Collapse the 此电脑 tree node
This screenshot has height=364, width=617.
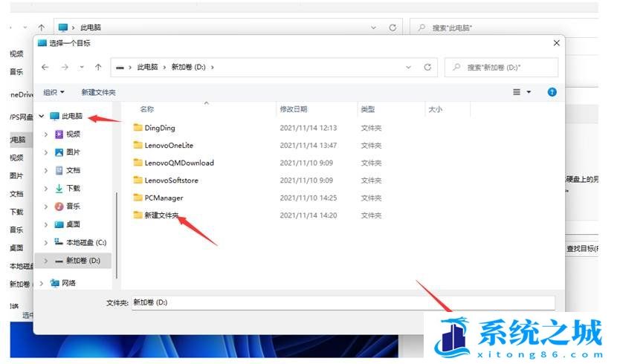[41, 117]
